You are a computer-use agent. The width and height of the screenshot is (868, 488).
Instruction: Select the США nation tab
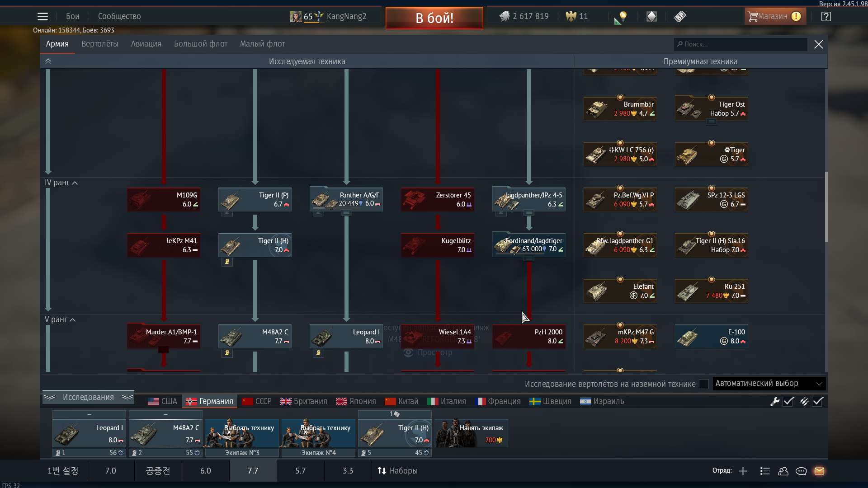(163, 401)
